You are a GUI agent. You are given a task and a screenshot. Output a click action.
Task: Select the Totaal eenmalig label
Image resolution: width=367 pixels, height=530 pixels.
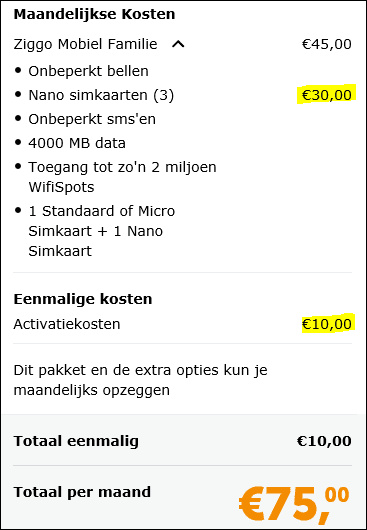point(76,441)
